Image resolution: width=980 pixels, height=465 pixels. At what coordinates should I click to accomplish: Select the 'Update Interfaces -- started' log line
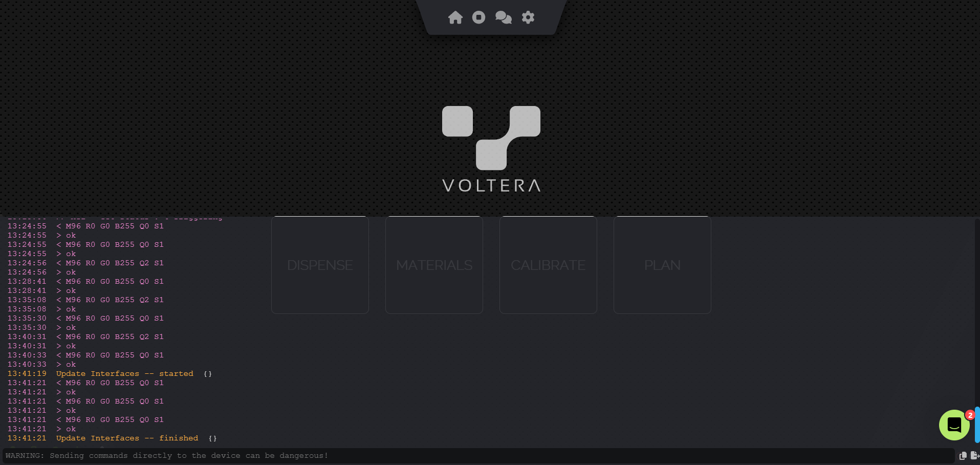tap(110, 373)
